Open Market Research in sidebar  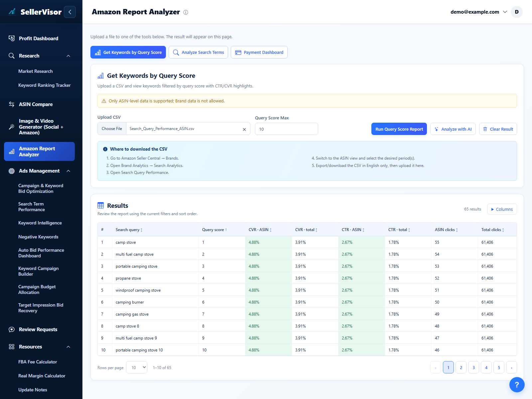tap(36, 71)
